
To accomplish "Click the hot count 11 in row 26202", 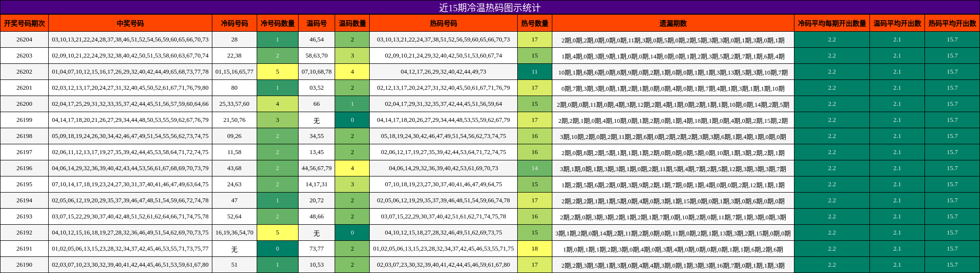I will point(535,72).
